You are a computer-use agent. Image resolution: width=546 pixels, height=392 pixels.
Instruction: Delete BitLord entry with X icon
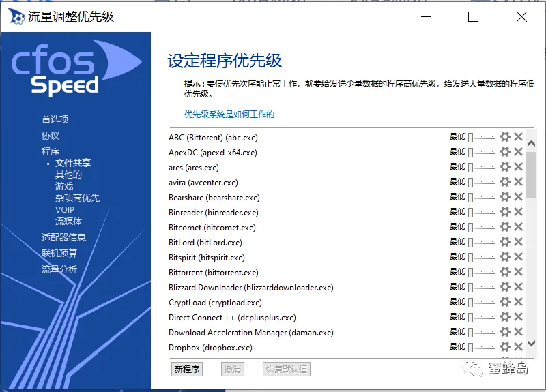coord(518,242)
